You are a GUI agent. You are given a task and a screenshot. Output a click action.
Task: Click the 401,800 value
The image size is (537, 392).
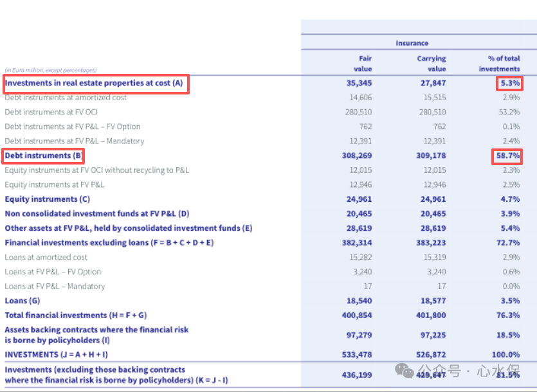431,316
